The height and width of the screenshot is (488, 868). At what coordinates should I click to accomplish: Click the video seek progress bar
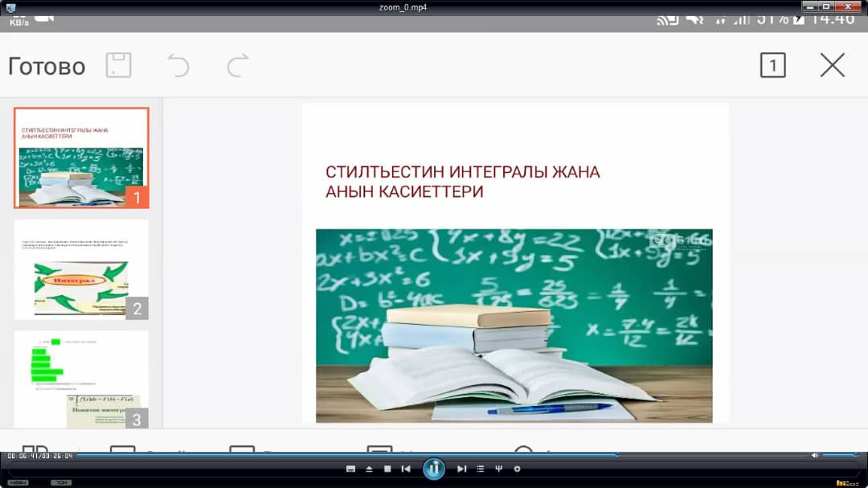point(402,455)
